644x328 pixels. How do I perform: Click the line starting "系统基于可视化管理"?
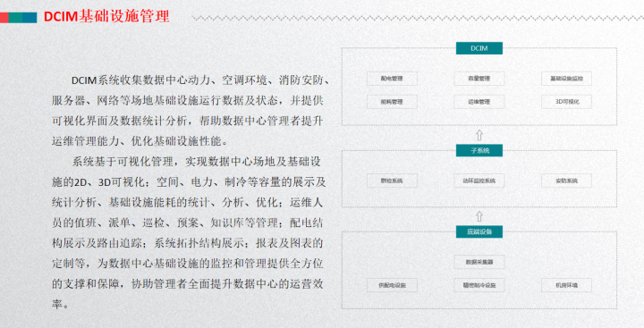pyautogui.click(x=197, y=162)
